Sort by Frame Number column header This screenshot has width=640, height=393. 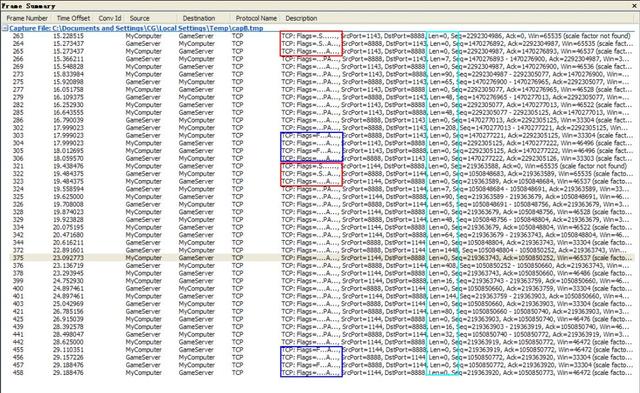click(x=27, y=18)
